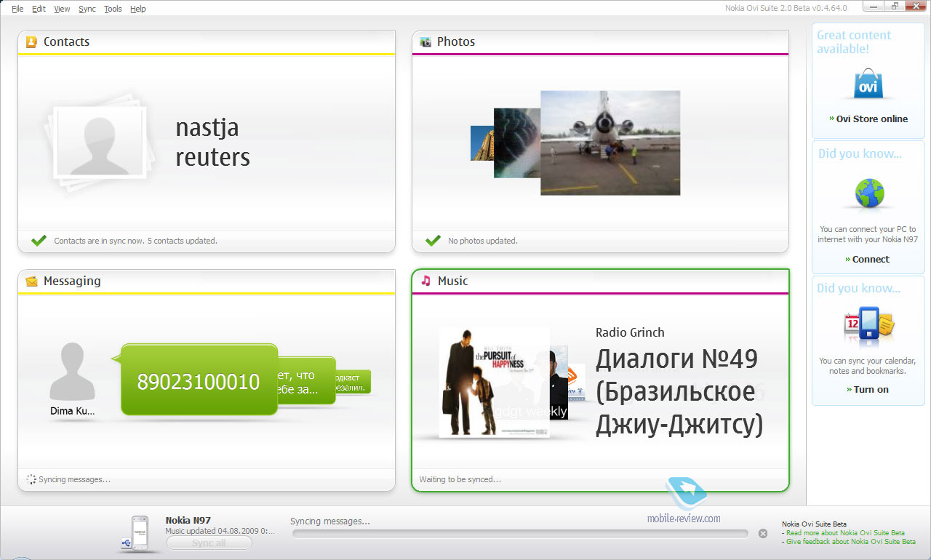931x560 pixels.
Task: Open the dark textured middle photo thumbnail
Action: pyautogui.click(x=517, y=143)
